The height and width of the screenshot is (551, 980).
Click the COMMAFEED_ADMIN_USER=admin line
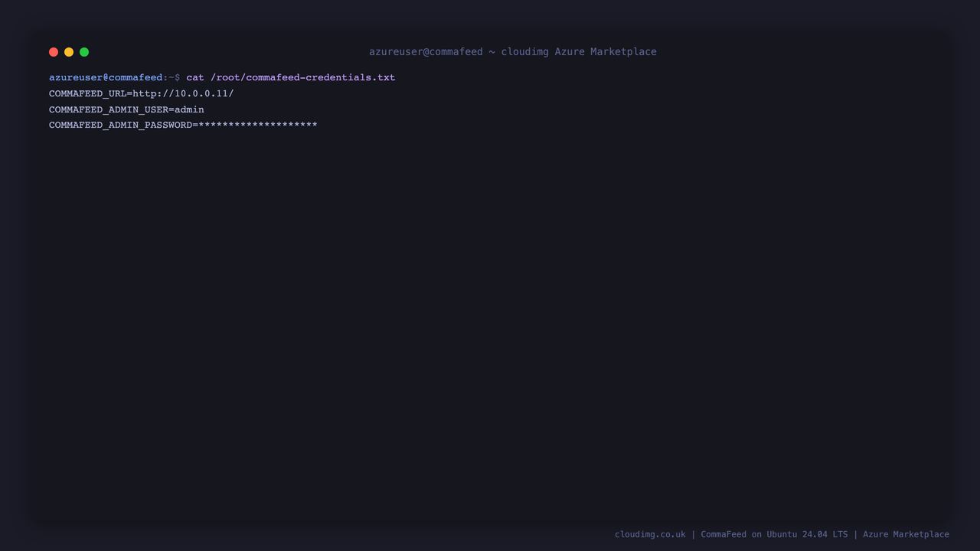[x=126, y=109]
